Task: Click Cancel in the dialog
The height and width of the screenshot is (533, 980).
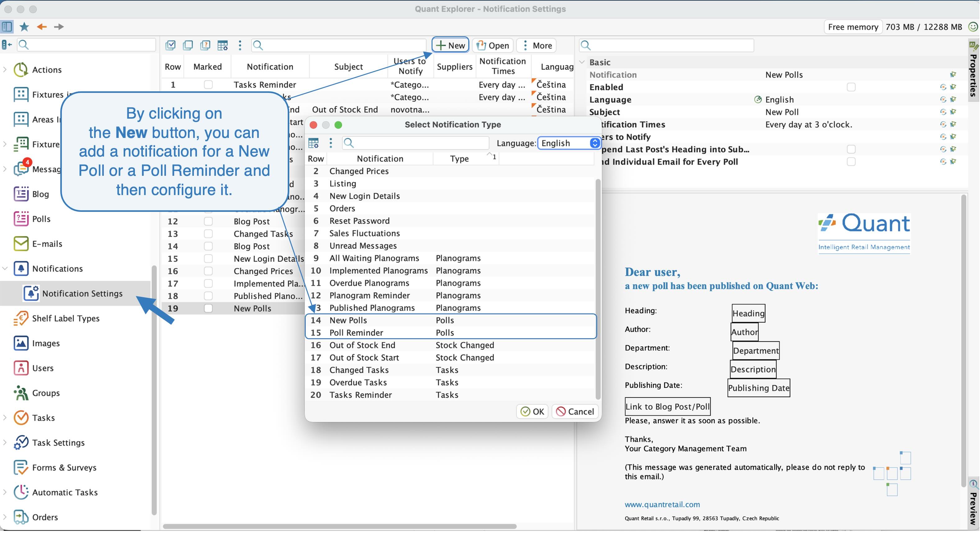Action: click(575, 411)
